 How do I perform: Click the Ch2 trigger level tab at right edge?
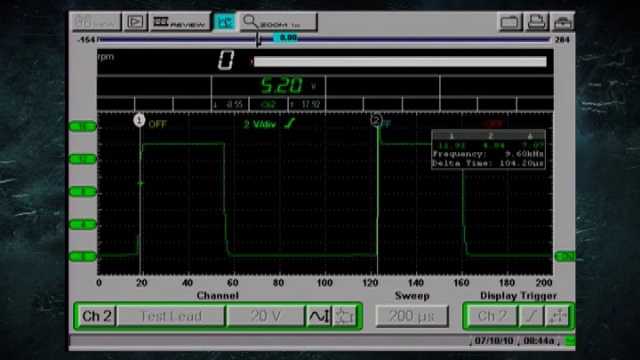click(565, 256)
